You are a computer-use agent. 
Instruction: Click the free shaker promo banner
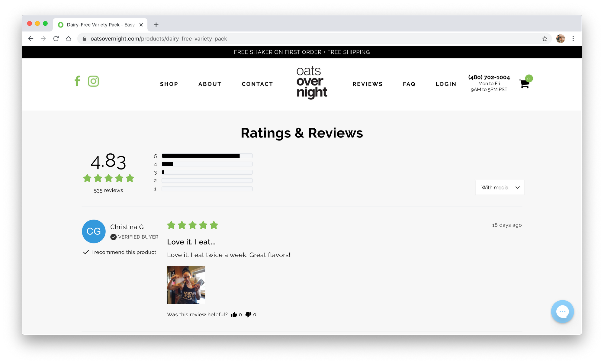302,52
